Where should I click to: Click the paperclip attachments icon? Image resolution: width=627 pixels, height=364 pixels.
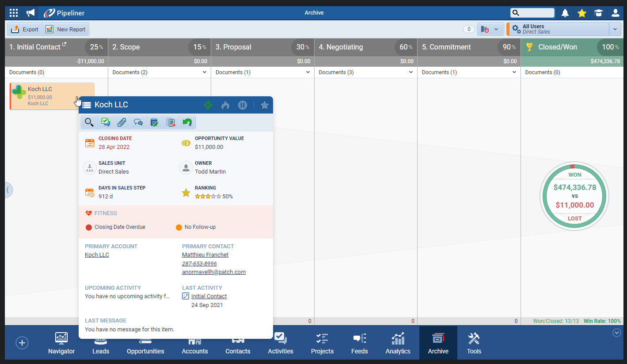click(122, 122)
